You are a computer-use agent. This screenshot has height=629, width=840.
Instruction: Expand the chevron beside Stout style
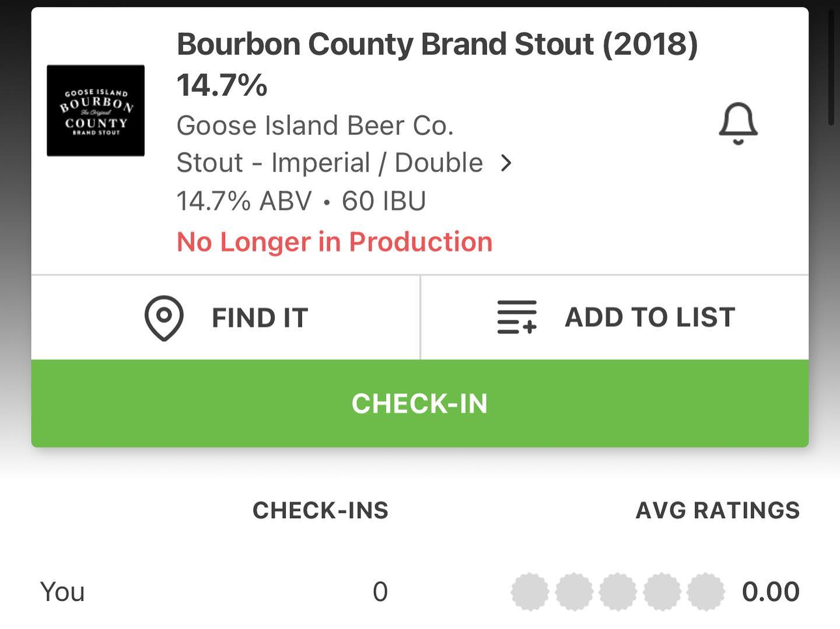click(x=506, y=163)
